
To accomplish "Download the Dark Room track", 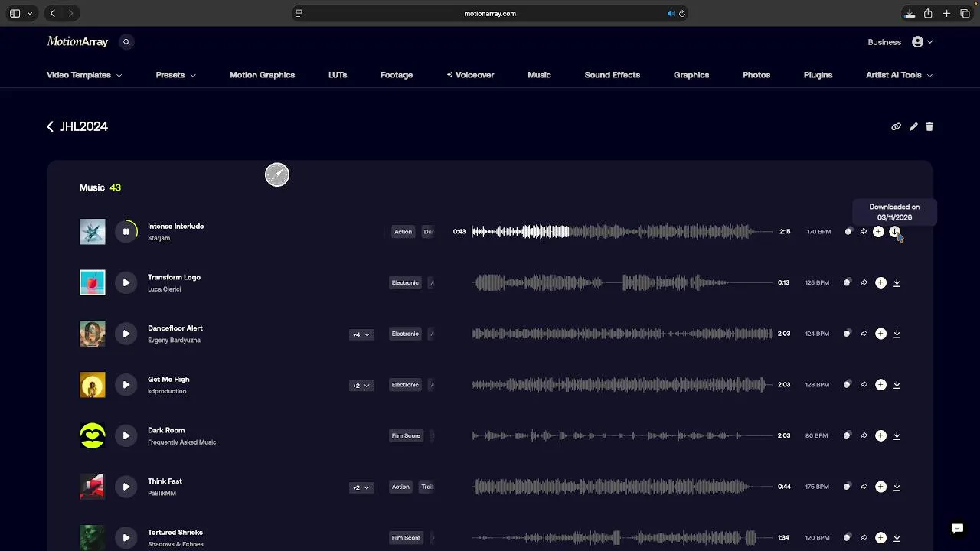I will [x=897, y=435].
